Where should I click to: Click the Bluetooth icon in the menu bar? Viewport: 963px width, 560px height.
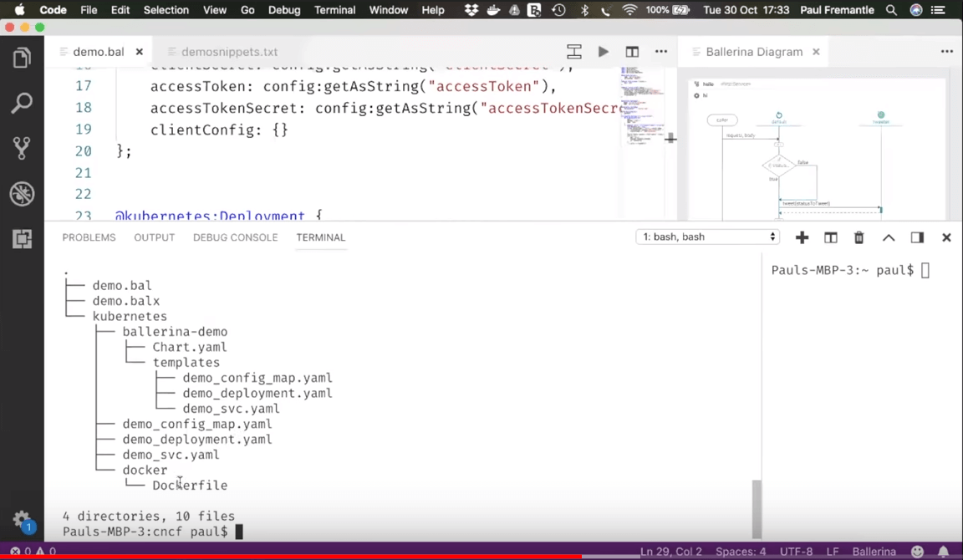(x=584, y=10)
